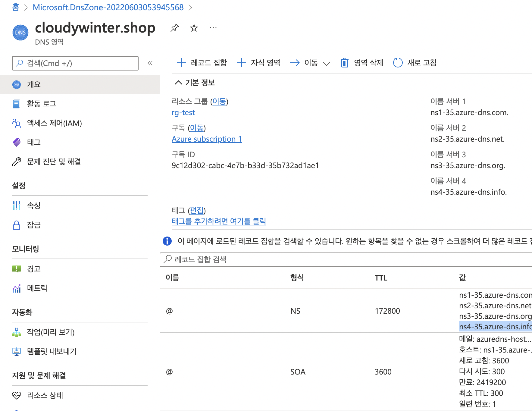This screenshot has width=532, height=411.
Task: Click the trash can icon for 영역 삭제
Action: [344, 63]
